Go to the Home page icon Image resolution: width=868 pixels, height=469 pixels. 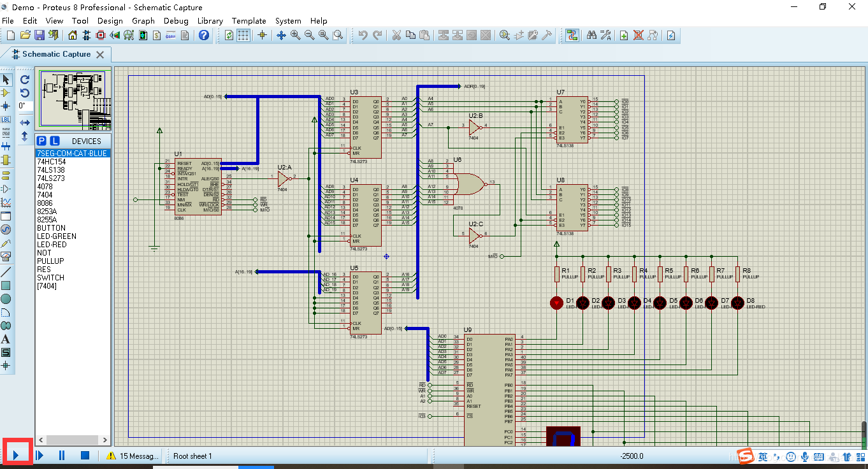pos(73,35)
